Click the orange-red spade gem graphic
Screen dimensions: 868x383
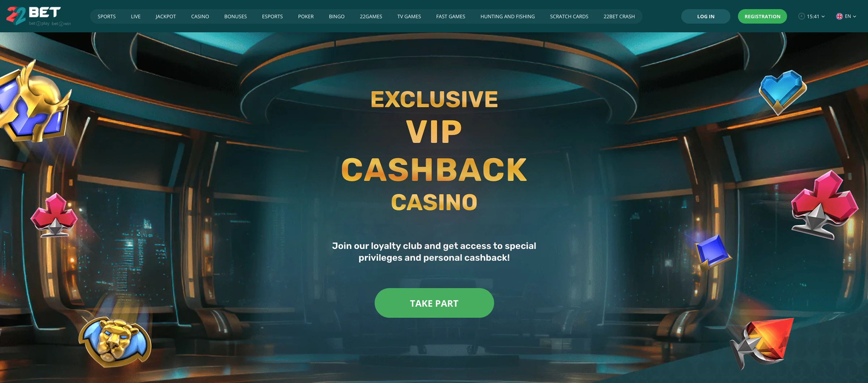[762, 343]
